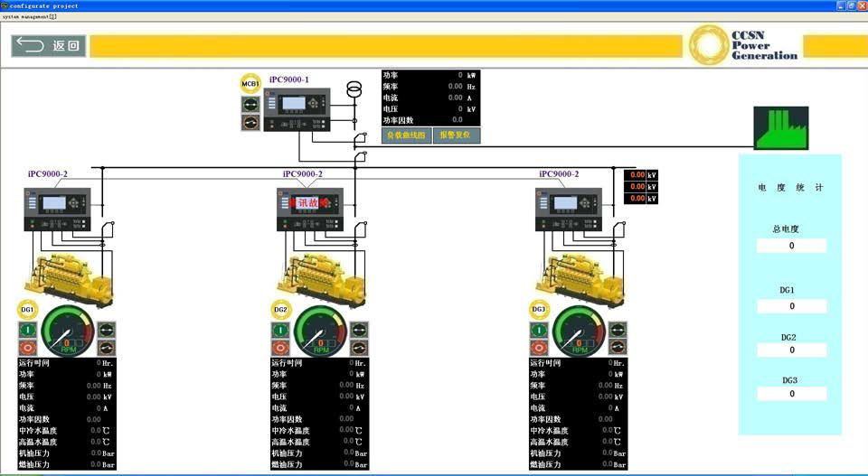Image resolution: width=868 pixels, height=476 pixels.
Task: Click the 负载曲线图 load curve button
Action: click(405, 135)
